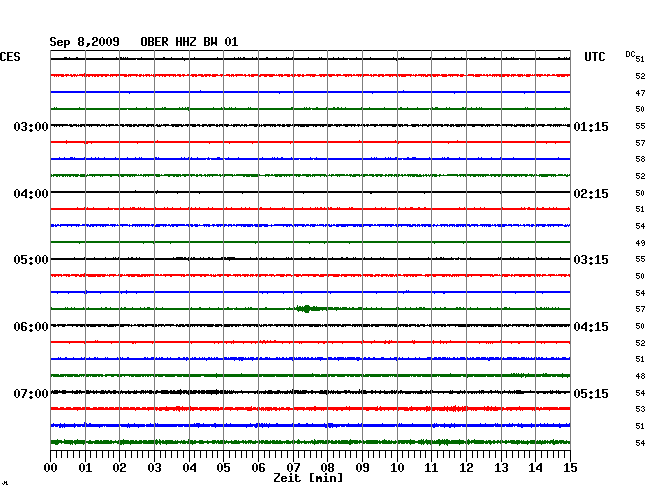Viewport: 650px width, 494px height.
Task: Click the minute tick label "02"
Action: 119,468
